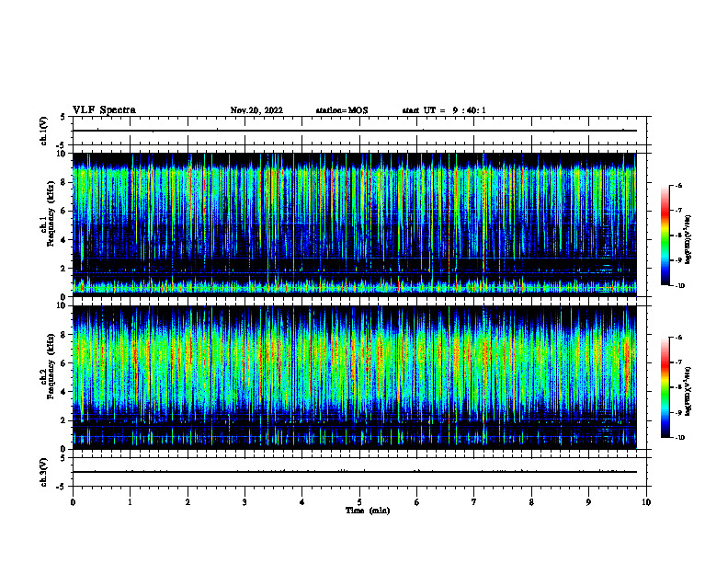
Task: Click the "4" kHz tick on ch.2 frequency axis
Action: pyautogui.click(x=63, y=392)
